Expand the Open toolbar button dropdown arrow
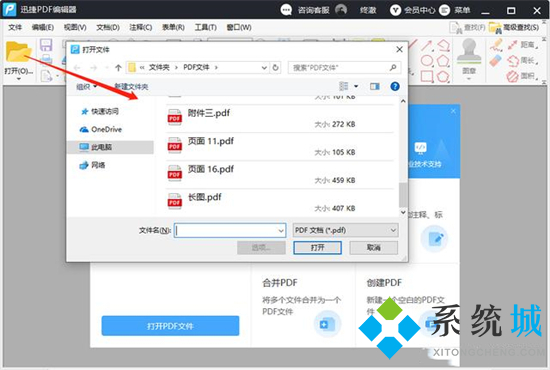Image resolution: width=550 pixels, height=370 pixels. 18,79
